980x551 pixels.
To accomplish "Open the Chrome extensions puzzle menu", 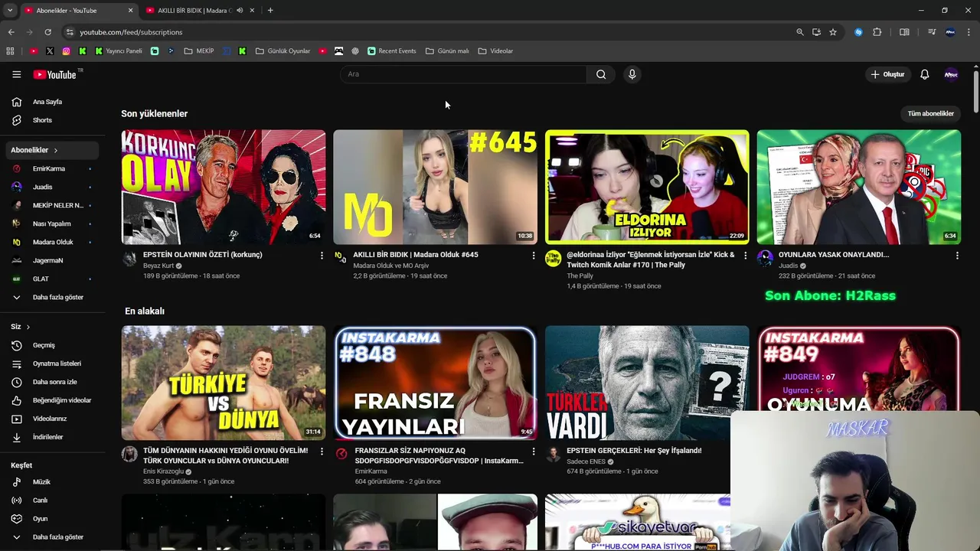I will pos(877,32).
